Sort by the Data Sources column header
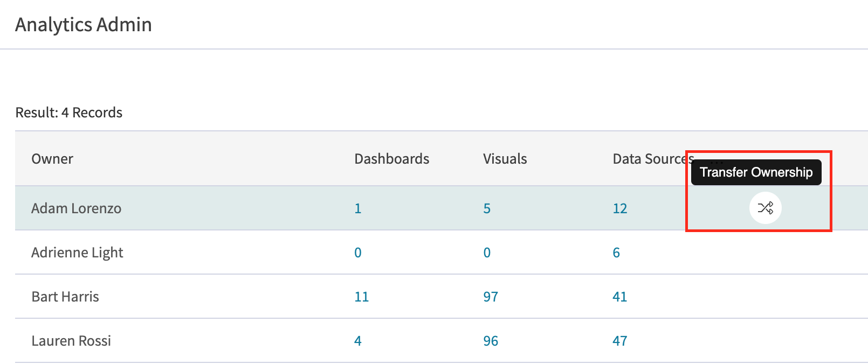 653,159
